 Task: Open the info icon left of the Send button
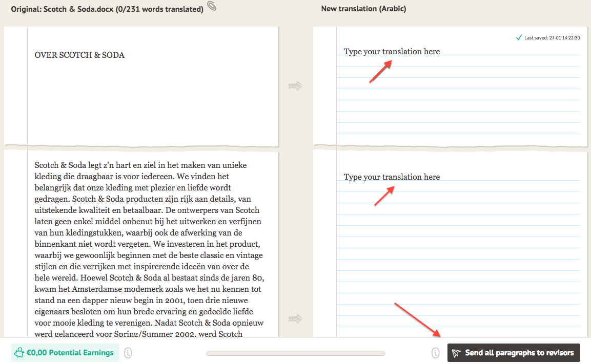[x=435, y=353]
